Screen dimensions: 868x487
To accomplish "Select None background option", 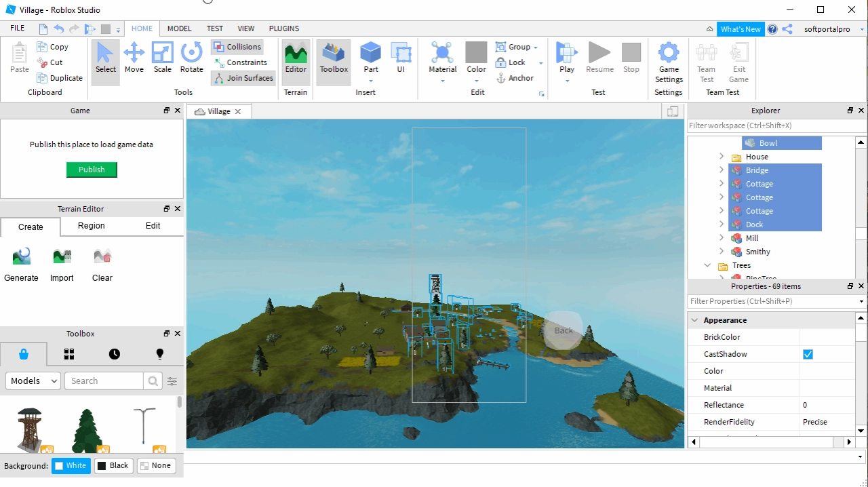I will (156, 465).
